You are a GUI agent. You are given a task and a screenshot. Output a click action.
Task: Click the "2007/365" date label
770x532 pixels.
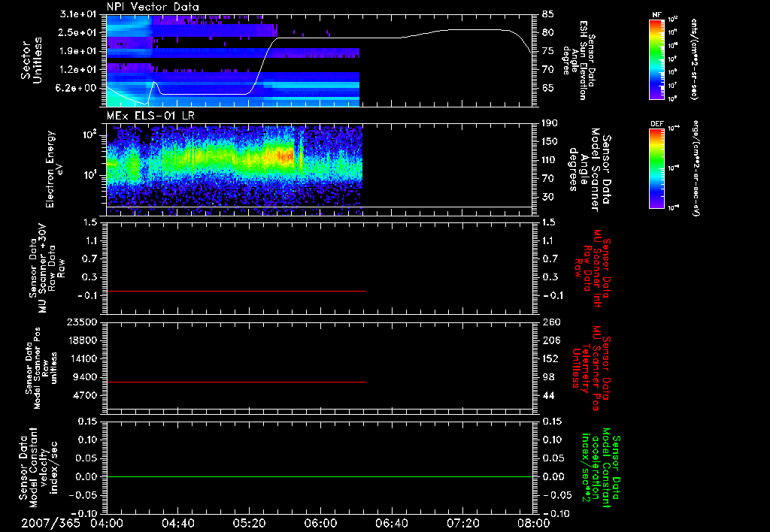coord(50,523)
